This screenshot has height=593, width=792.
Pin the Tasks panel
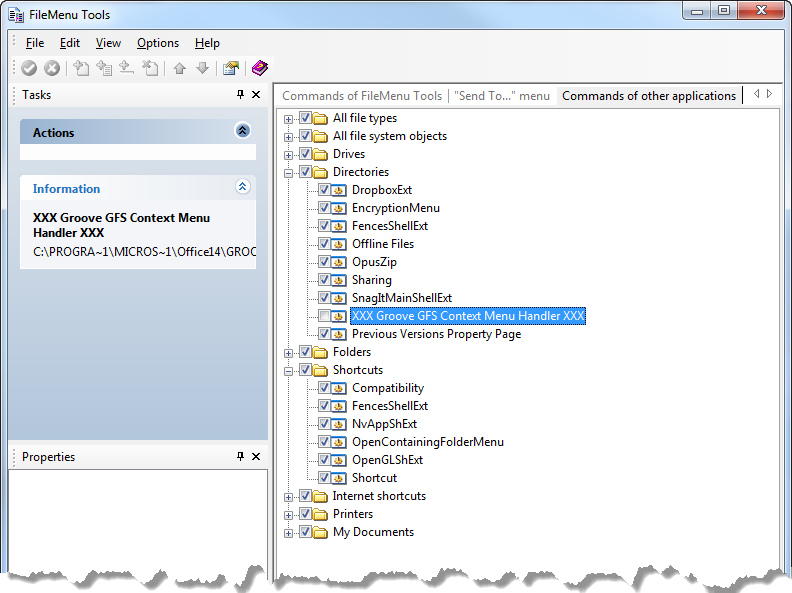pos(240,94)
